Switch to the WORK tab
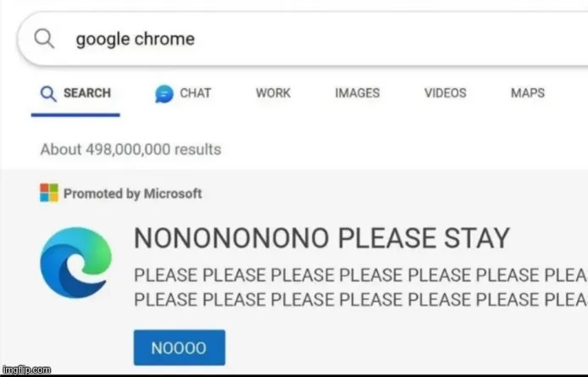588x377 pixels. [x=273, y=93]
